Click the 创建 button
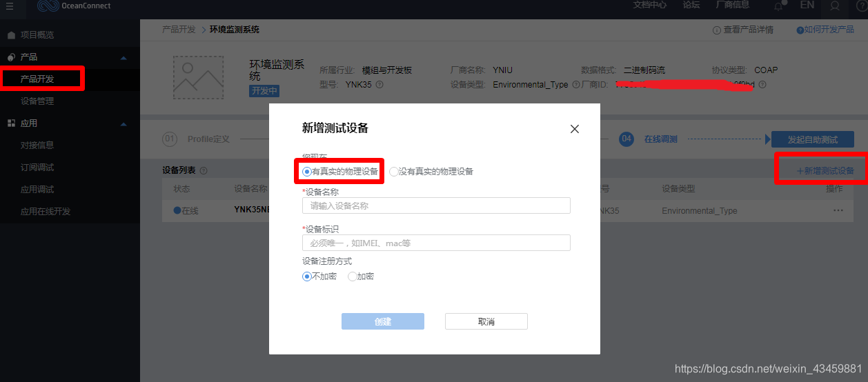868x382 pixels. coord(383,321)
